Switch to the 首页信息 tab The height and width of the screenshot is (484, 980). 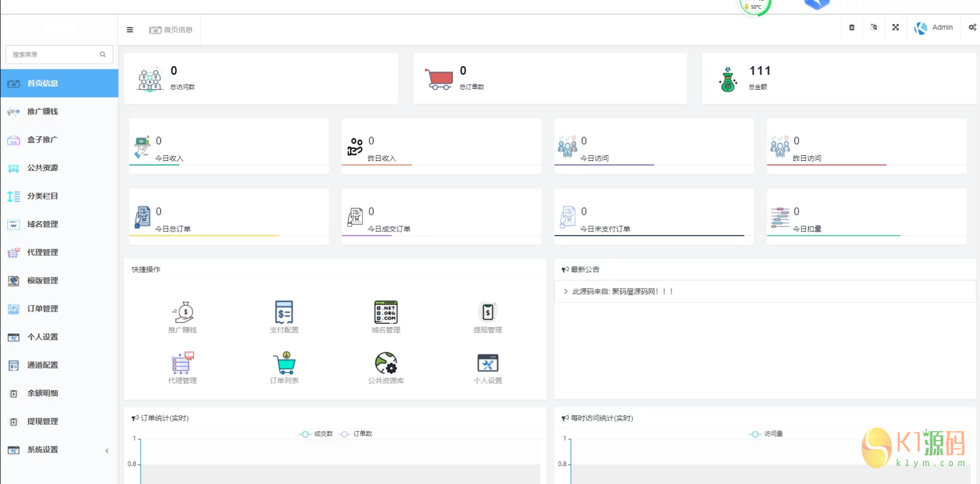[172, 30]
